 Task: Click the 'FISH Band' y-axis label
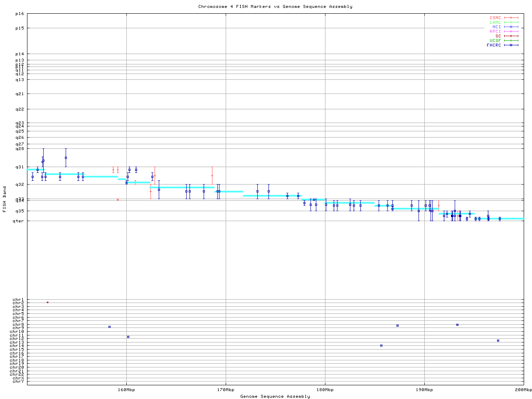tap(5, 199)
